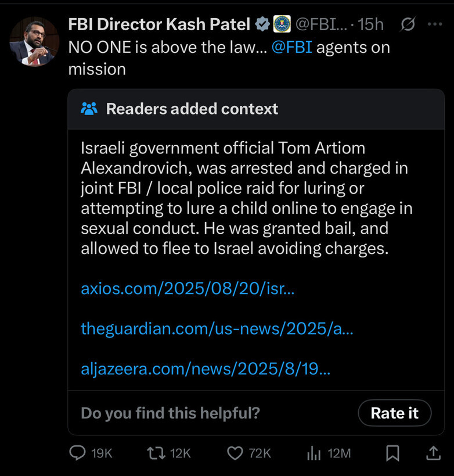Like the post with the heart icon
454x476 pixels.
[x=235, y=453]
